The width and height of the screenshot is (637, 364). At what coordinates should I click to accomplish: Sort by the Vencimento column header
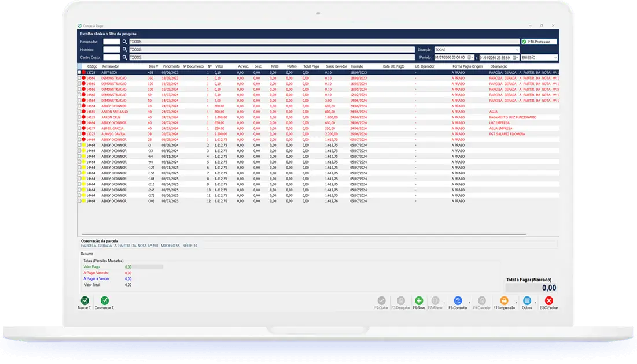tap(171, 66)
